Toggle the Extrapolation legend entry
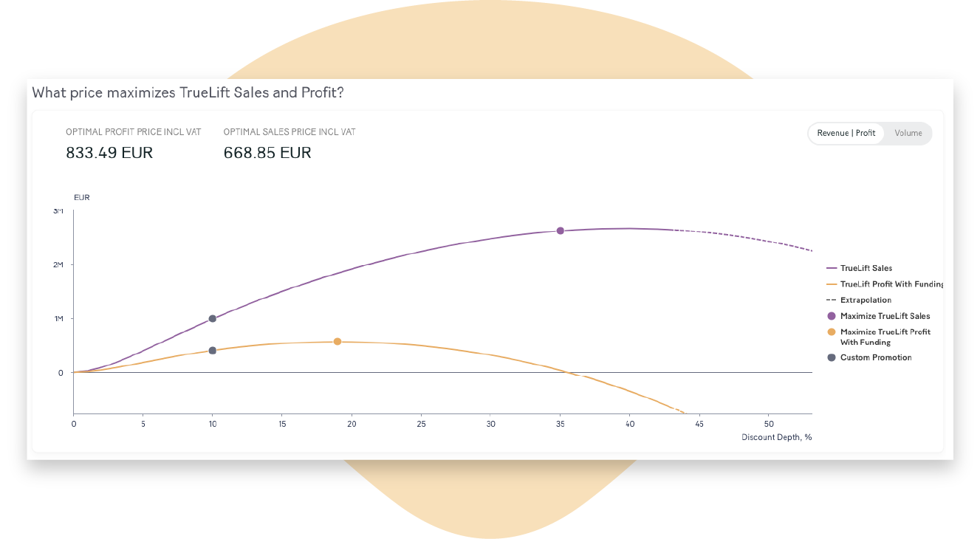The image size is (980, 539). click(866, 301)
